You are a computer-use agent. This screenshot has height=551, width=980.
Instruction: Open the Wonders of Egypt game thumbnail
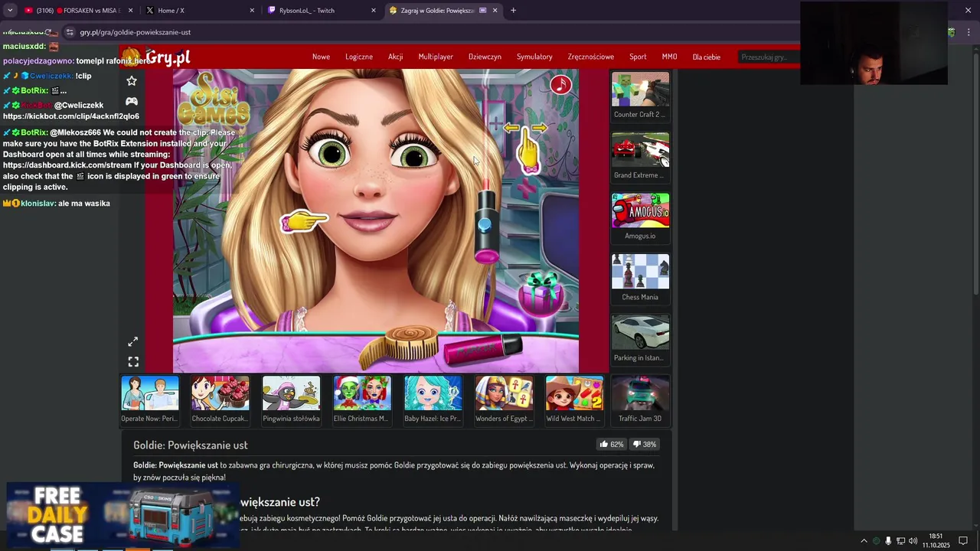tap(504, 399)
